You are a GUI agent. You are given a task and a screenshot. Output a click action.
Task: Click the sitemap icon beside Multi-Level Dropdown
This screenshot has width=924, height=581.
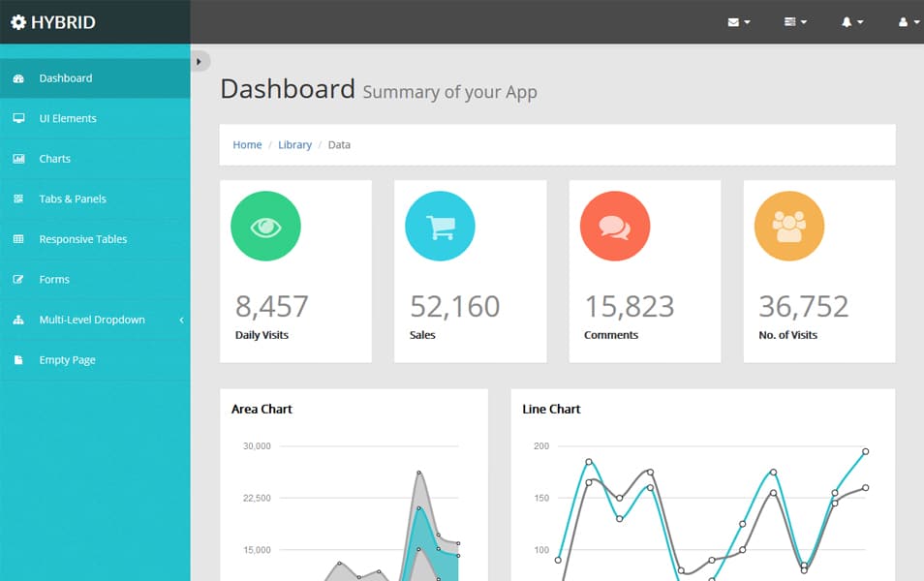(x=19, y=320)
